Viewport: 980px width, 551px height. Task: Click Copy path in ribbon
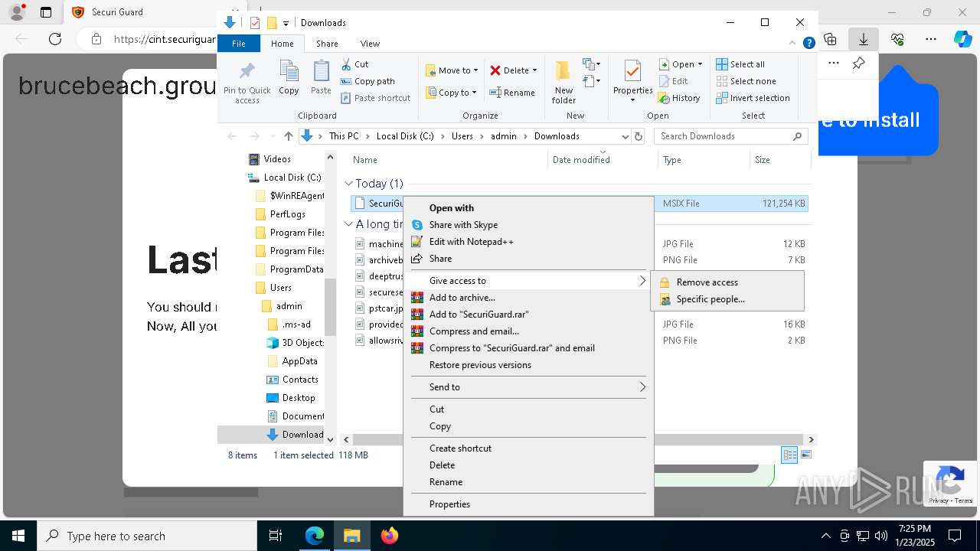(367, 81)
